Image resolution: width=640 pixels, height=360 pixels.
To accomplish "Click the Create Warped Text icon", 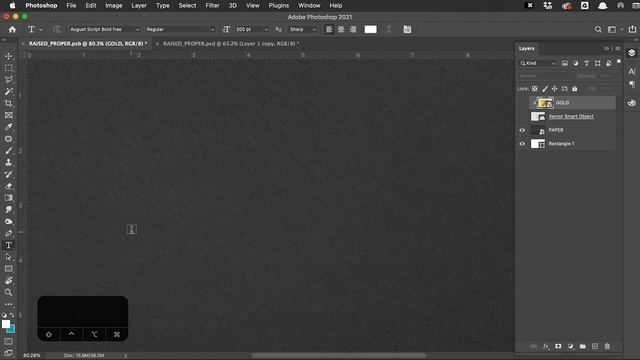I will [x=389, y=29].
